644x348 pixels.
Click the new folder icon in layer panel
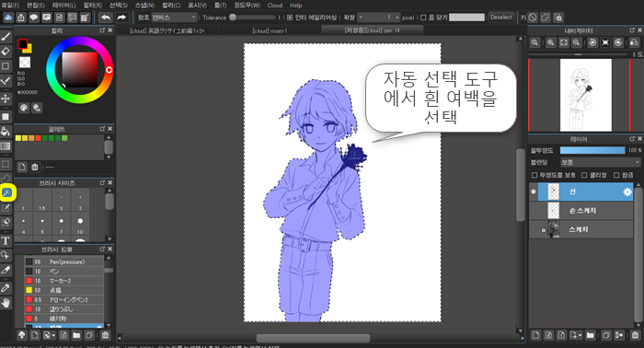point(590,335)
